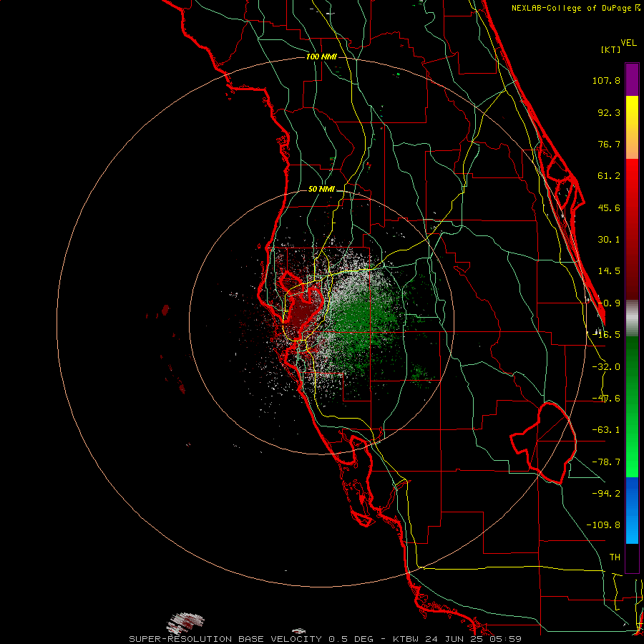Click the -0.9 velocity scale value

coord(609,303)
